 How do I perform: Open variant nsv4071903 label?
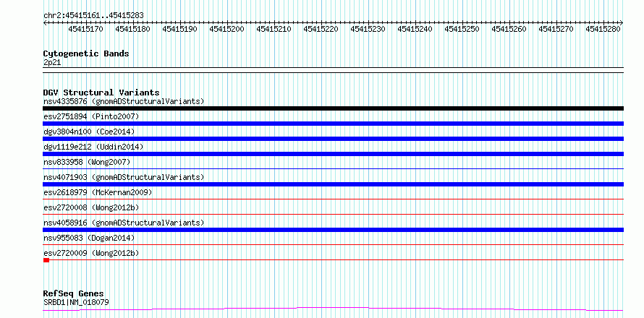click(x=124, y=177)
